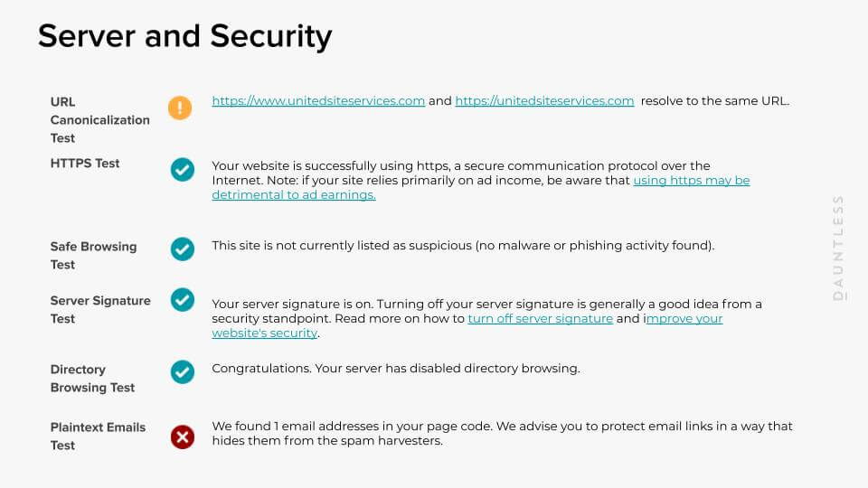This screenshot has width=868, height=488.
Task: Select the 'Safe Browsing Test' label
Action: (x=93, y=256)
